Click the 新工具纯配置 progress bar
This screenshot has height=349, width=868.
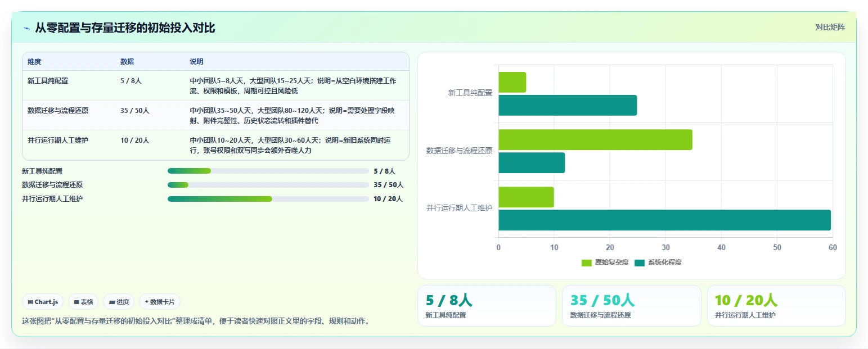[268, 171]
